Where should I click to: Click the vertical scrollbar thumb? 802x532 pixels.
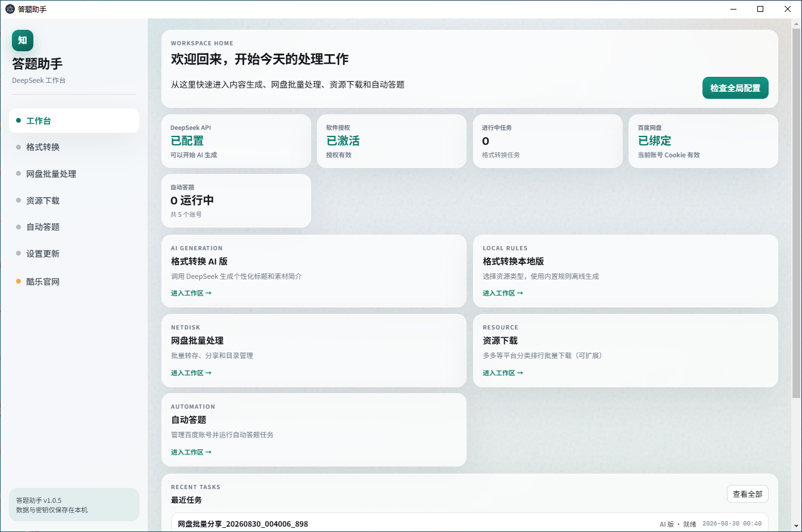click(x=797, y=213)
